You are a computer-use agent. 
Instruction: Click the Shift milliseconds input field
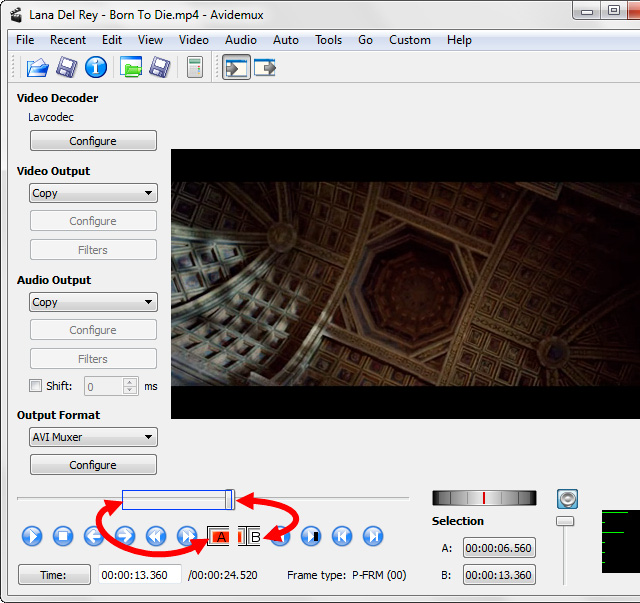point(104,386)
